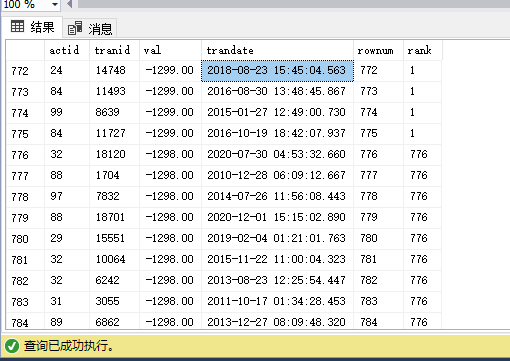Click tranid cell 14748
This screenshot has width=510, height=361.
(114, 71)
